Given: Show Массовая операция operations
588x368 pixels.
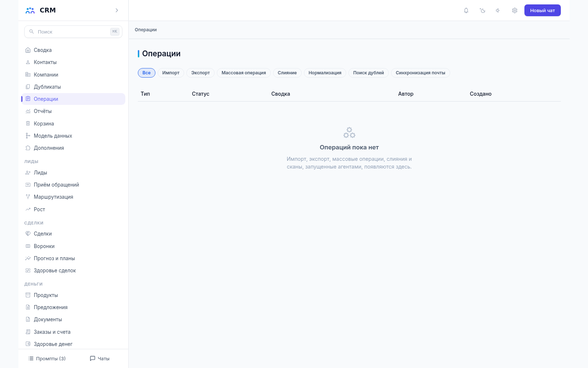Looking at the screenshot, I should (x=244, y=73).
